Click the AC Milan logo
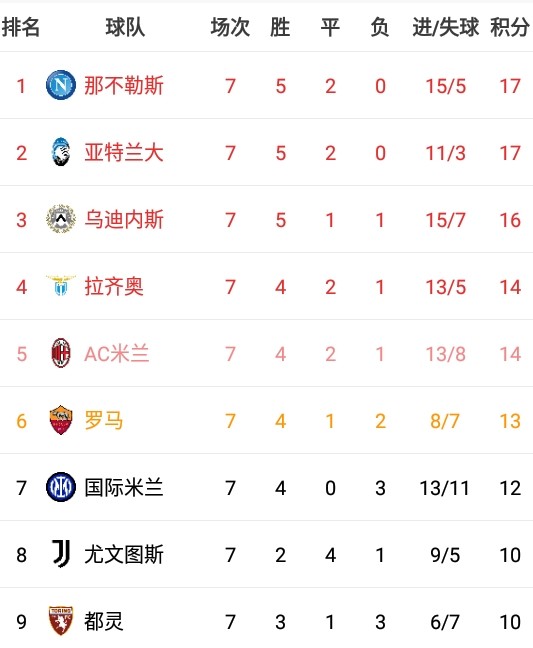Viewport: 533px width, 648px height. tap(61, 353)
